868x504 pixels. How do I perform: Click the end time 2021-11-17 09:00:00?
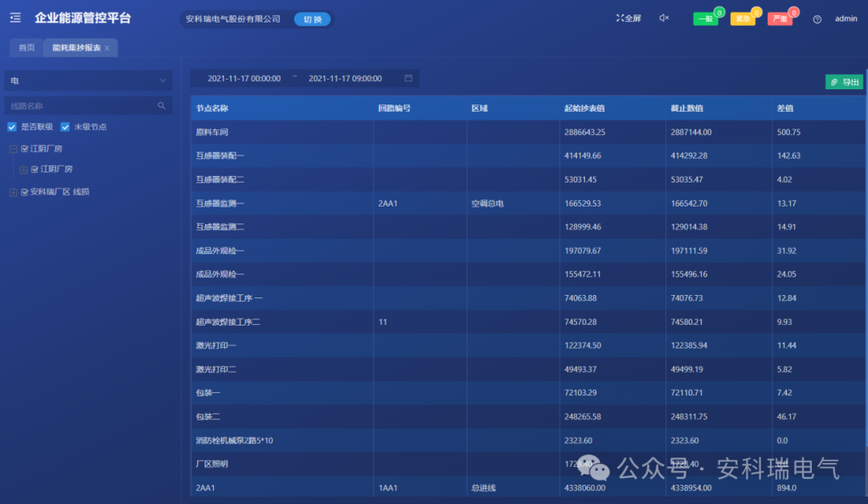(346, 79)
